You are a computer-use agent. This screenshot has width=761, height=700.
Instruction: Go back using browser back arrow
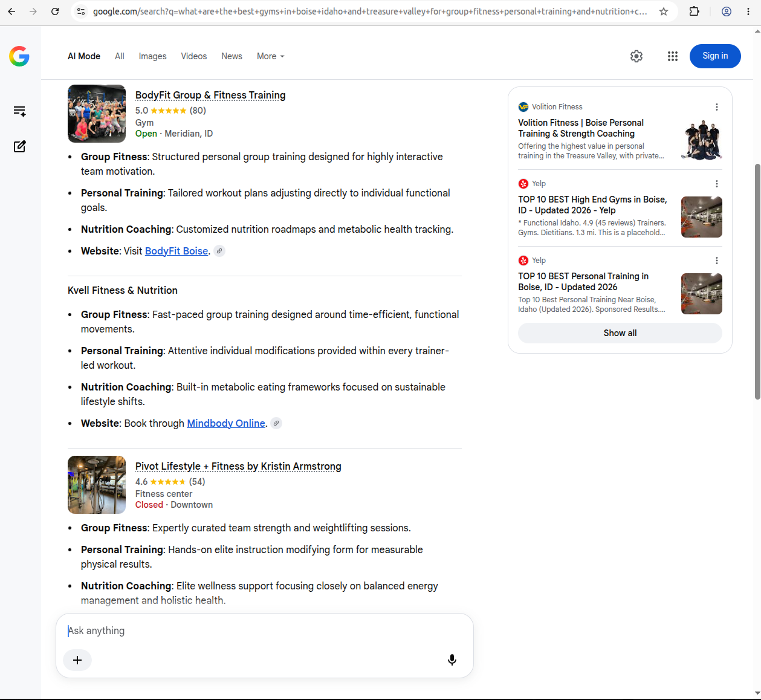[11, 11]
